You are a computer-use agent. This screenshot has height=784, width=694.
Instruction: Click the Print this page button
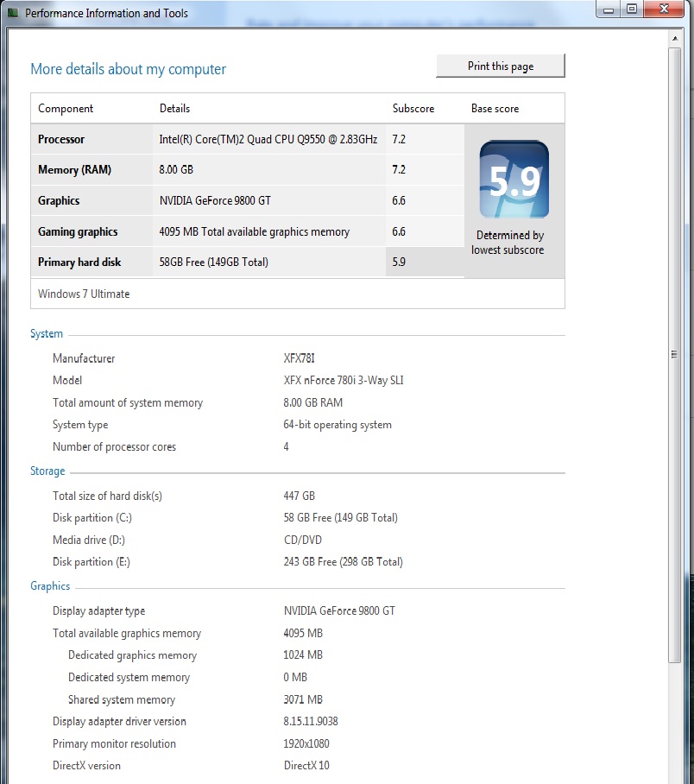(x=501, y=66)
